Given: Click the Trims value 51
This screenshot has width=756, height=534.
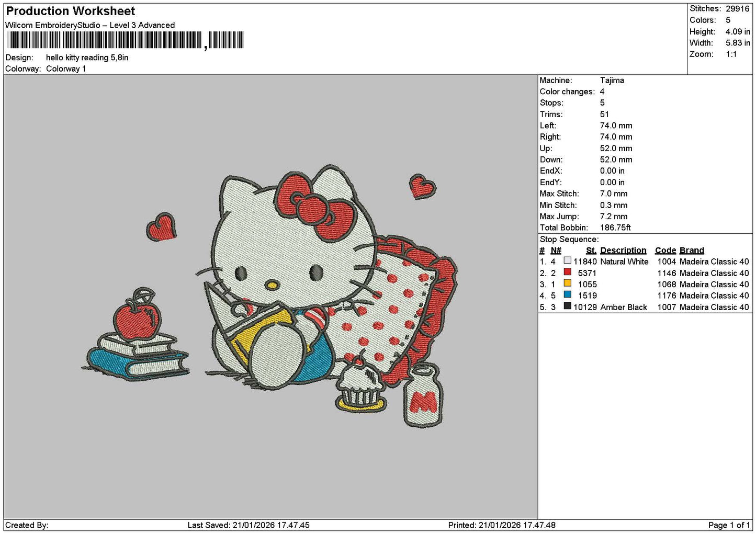Looking at the screenshot, I should tap(604, 115).
